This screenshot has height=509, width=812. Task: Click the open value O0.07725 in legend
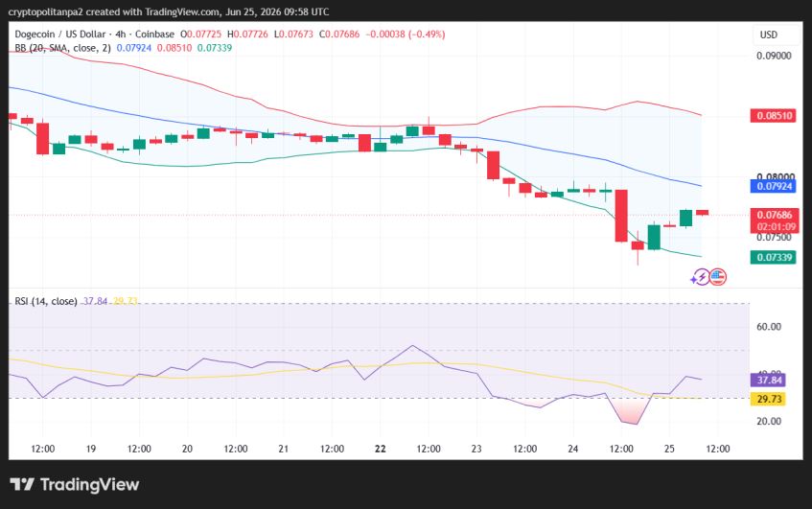[201, 35]
